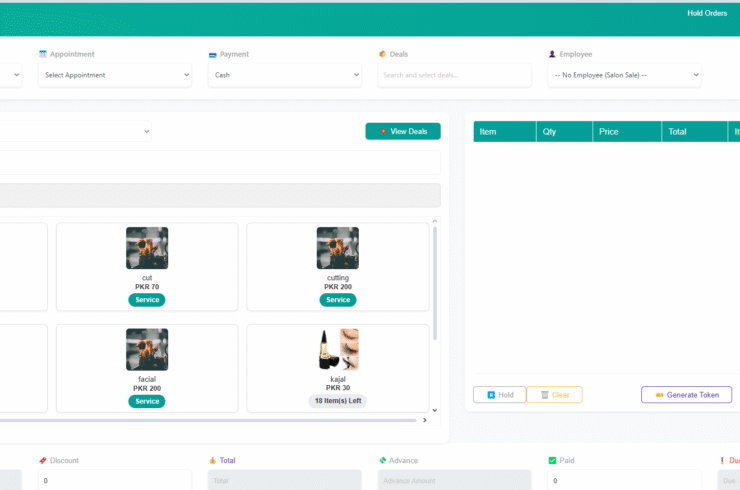Select the cutting service thumbnail
This screenshot has width=740, height=490.
coord(337,248)
